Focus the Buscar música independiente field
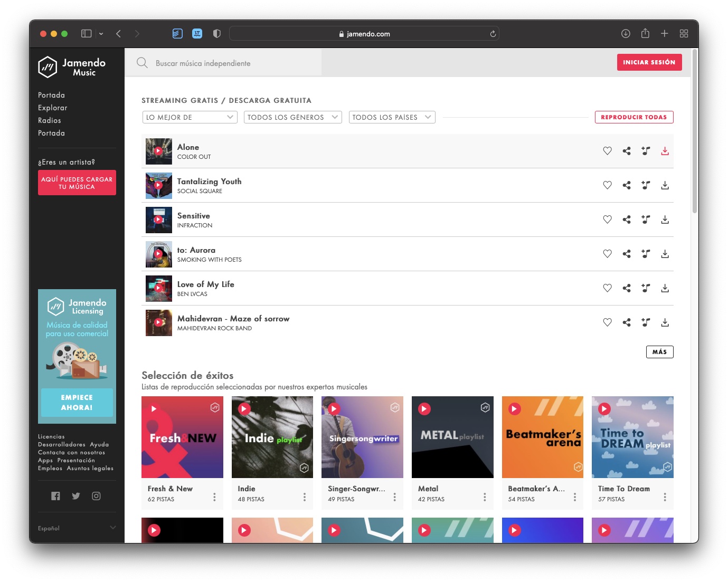Viewport: 728px width, 582px height. [223, 63]
